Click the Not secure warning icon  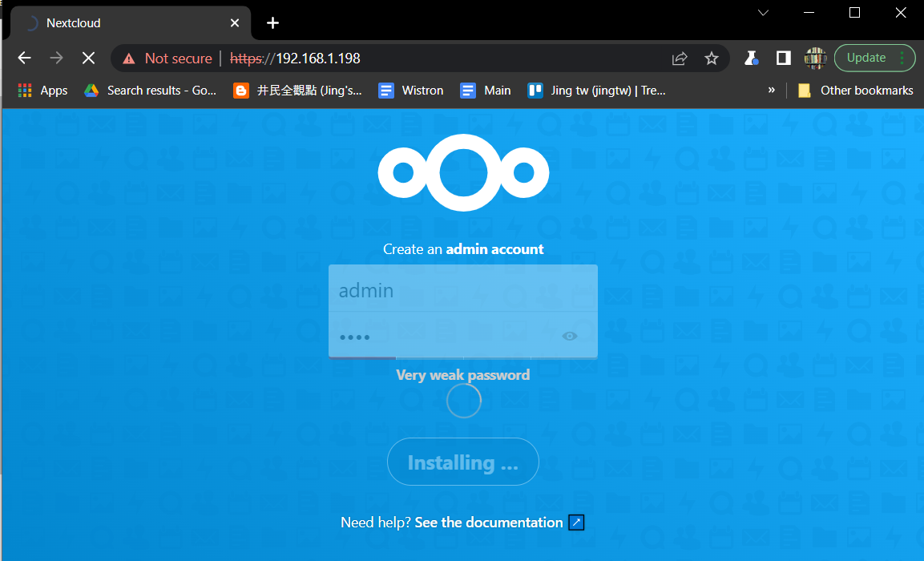pyautogui.click(x=128, y=59)
